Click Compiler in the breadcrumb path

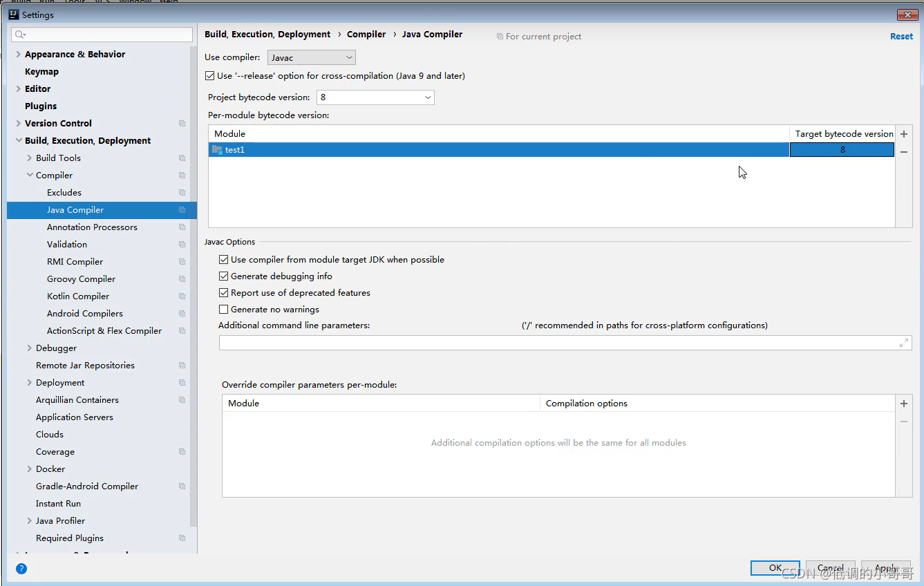pyautogui.click(x=366, y=35)
